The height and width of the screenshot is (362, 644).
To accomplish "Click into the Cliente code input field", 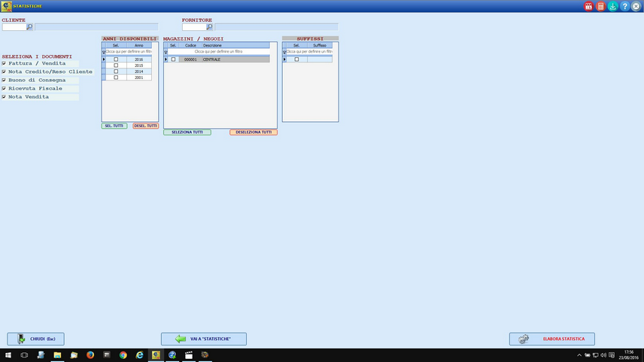I will point(14,26).
